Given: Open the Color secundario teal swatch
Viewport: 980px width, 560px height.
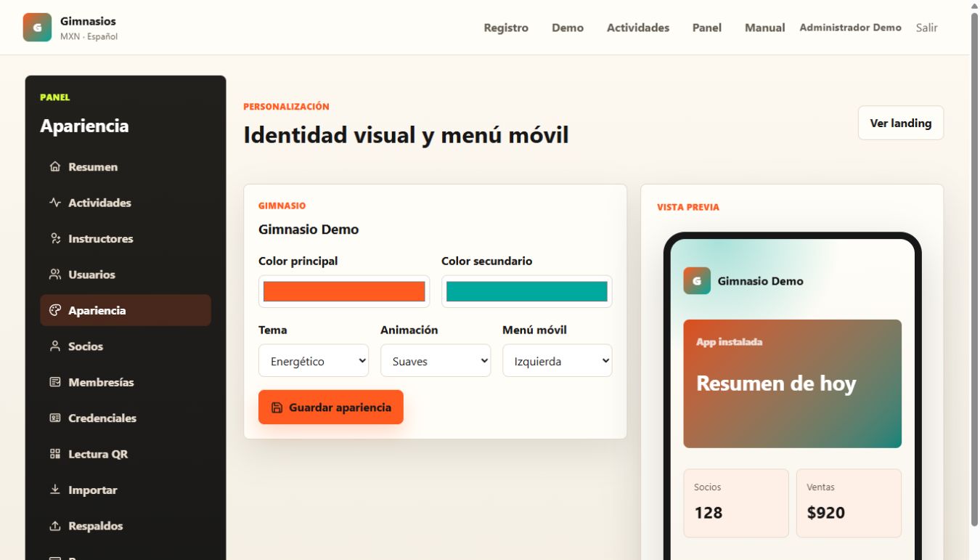Looking at the screenshot, I should [527, 291].
